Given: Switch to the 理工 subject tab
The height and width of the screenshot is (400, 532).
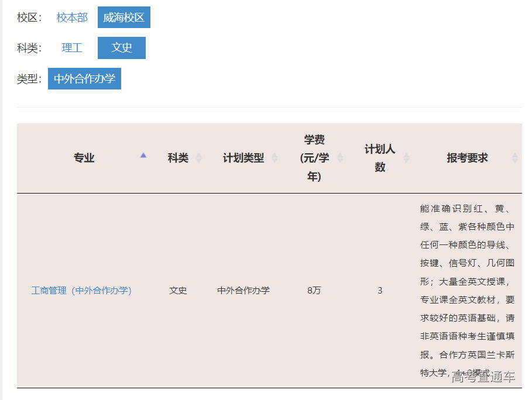Looking at the screenshot, I should (72, 47).
